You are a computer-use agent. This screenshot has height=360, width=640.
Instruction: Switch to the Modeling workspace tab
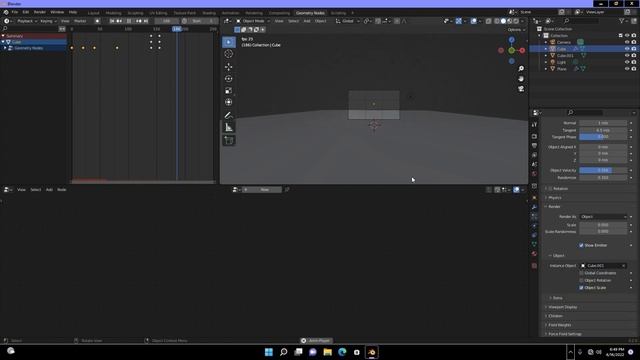coord(113,13)
